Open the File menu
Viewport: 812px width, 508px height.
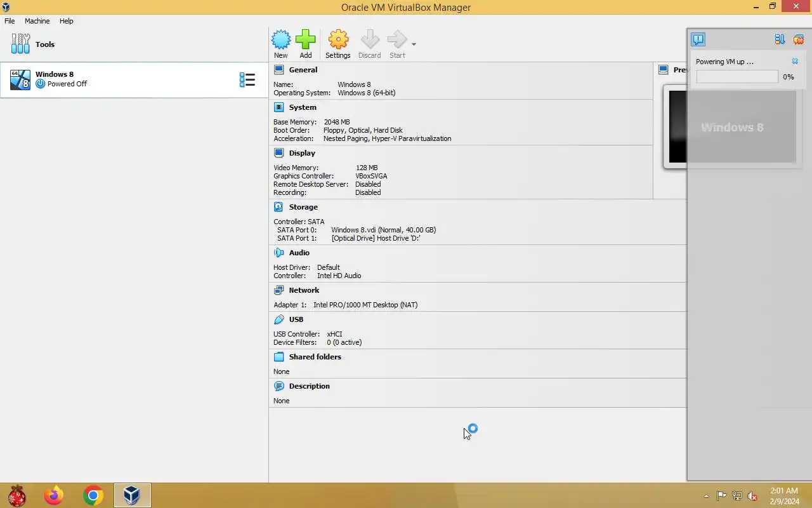[10, 21]
